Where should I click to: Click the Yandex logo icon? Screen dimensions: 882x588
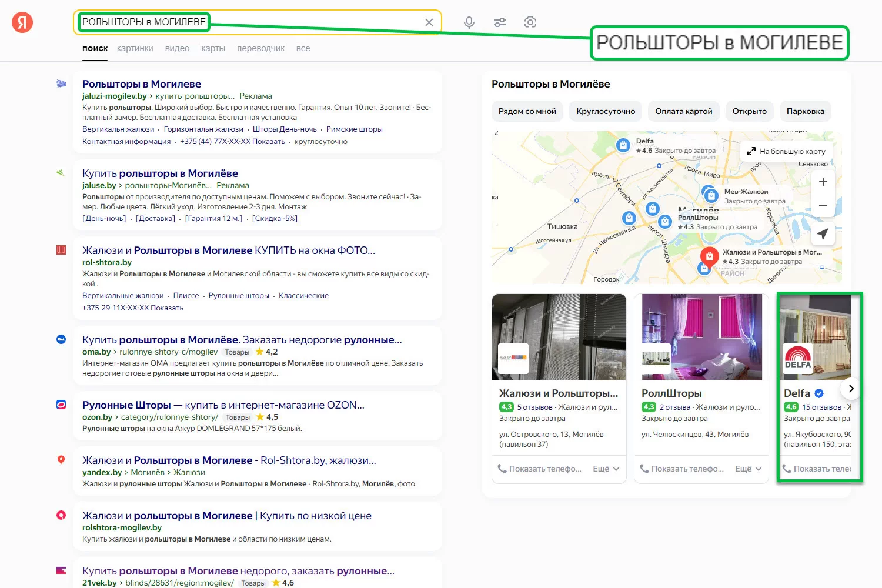tap(22, 22)
